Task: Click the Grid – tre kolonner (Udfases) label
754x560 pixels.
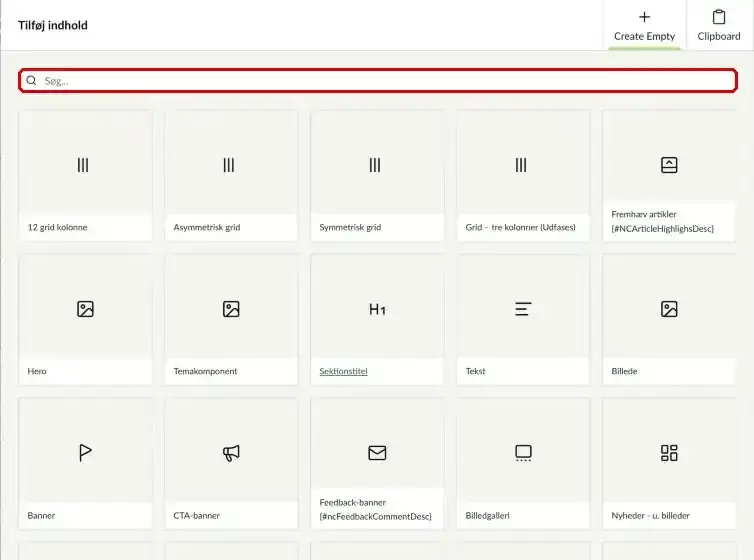Action: pos(520,227)
